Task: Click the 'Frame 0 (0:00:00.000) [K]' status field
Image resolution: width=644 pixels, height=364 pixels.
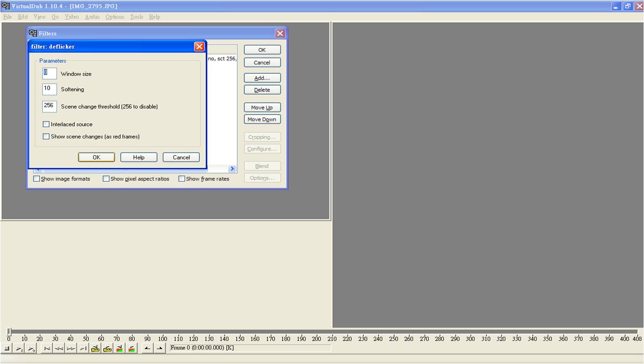Action: click(250, 348)
